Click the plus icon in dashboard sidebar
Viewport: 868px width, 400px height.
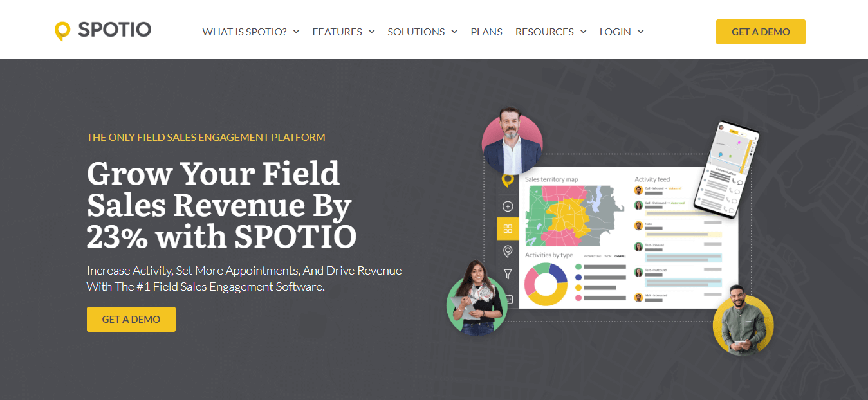point(508,206)
